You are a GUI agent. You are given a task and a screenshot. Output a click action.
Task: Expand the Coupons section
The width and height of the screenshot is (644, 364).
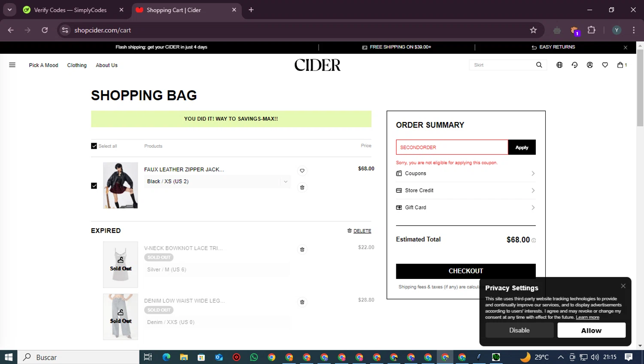465,174
